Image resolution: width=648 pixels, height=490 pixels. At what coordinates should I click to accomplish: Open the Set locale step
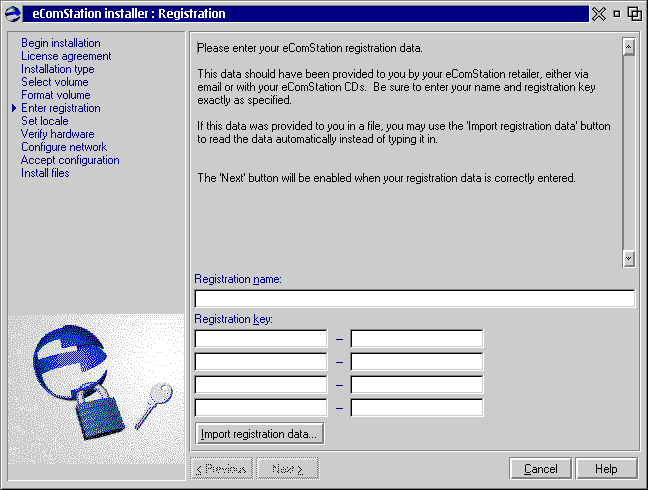tap(45, 121)
